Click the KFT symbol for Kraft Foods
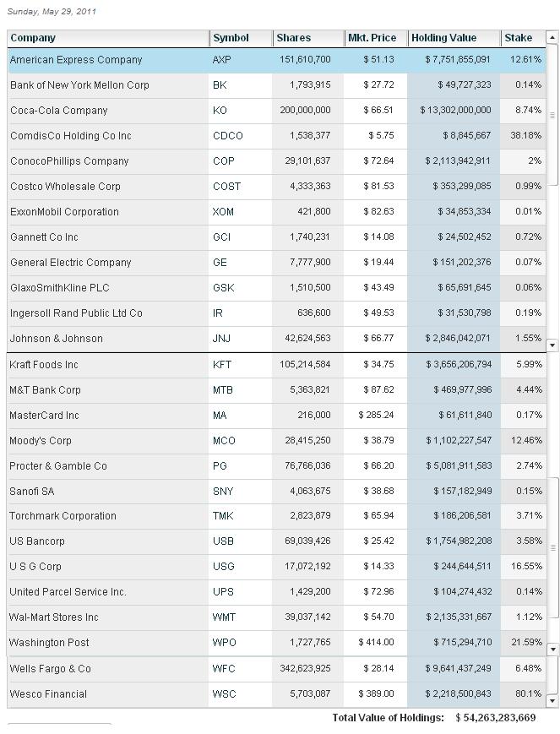Viewport: 560px width, 734px height. tap(222, 365)
